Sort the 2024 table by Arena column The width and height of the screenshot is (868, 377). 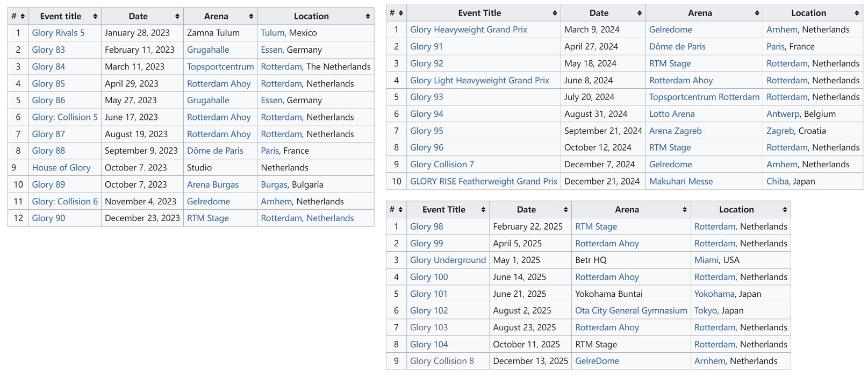click(x=757, y=13)
